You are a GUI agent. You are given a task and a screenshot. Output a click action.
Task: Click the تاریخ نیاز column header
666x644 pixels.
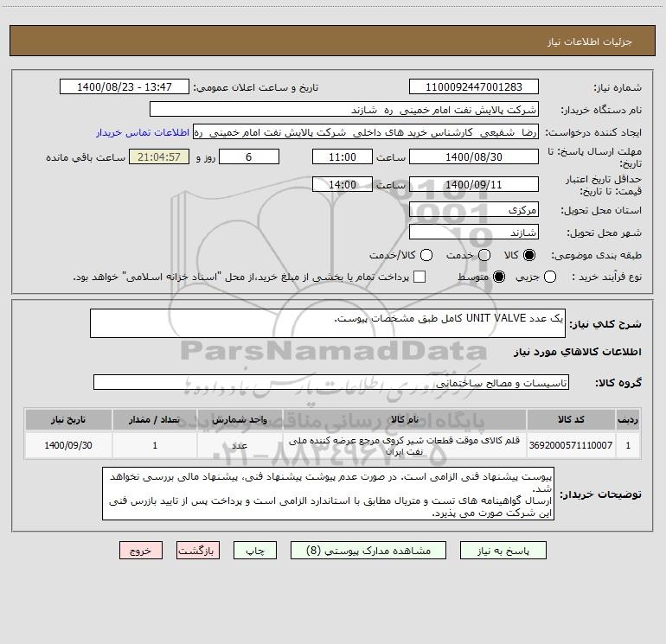point(68,419)
